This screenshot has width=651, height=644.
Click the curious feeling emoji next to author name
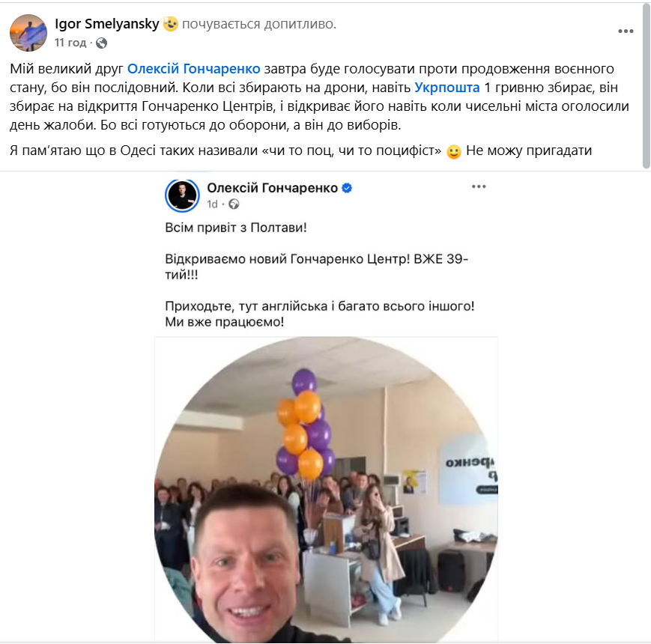click(x=170, y=24)
